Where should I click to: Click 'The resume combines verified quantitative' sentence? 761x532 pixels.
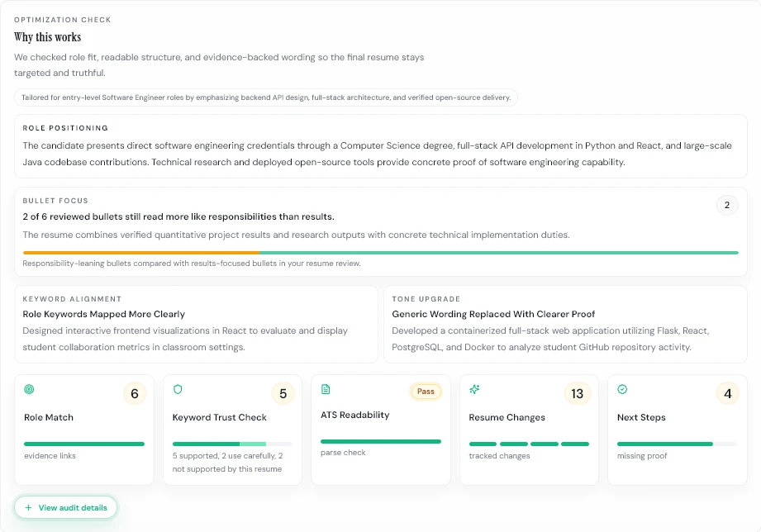point(296,235)
